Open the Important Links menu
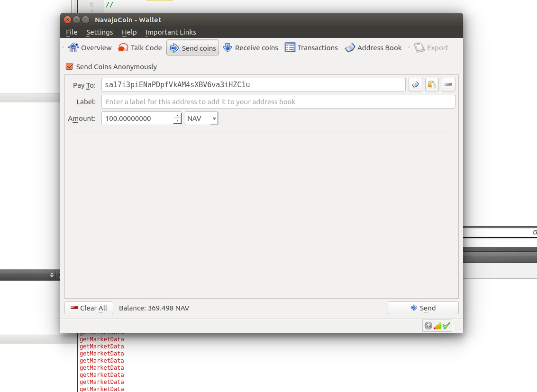 (x=171, y=32)
